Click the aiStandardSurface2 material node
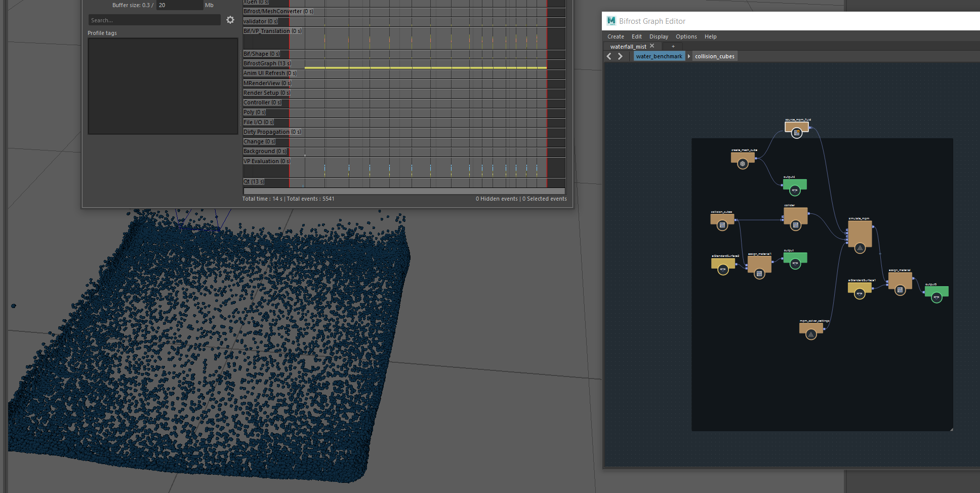 pyautogui.click(x=723, y=263)
